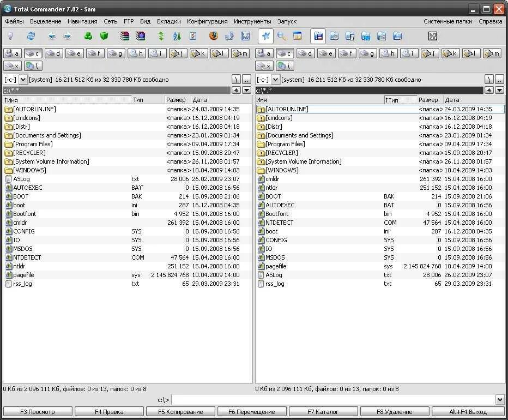
Task: Switch right panel to drive g
Action: (368, 53)
